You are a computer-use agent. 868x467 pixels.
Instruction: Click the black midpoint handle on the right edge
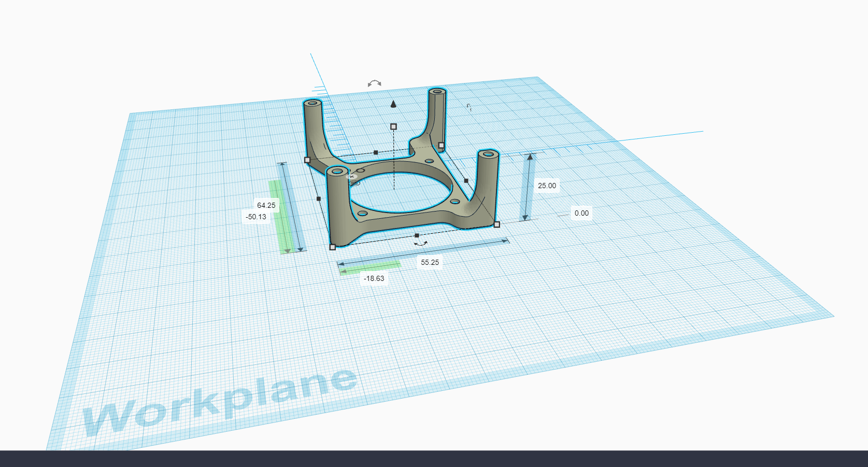click(466, 181)
